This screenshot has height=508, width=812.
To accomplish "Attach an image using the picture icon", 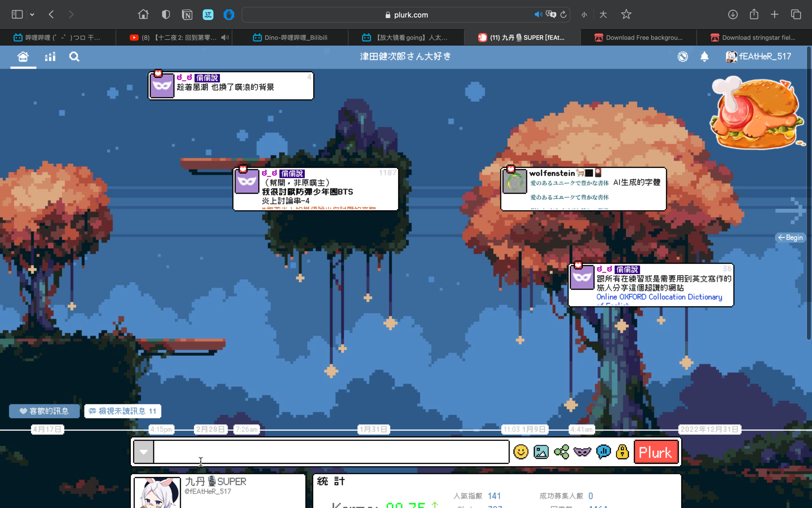I will (541, 452).
